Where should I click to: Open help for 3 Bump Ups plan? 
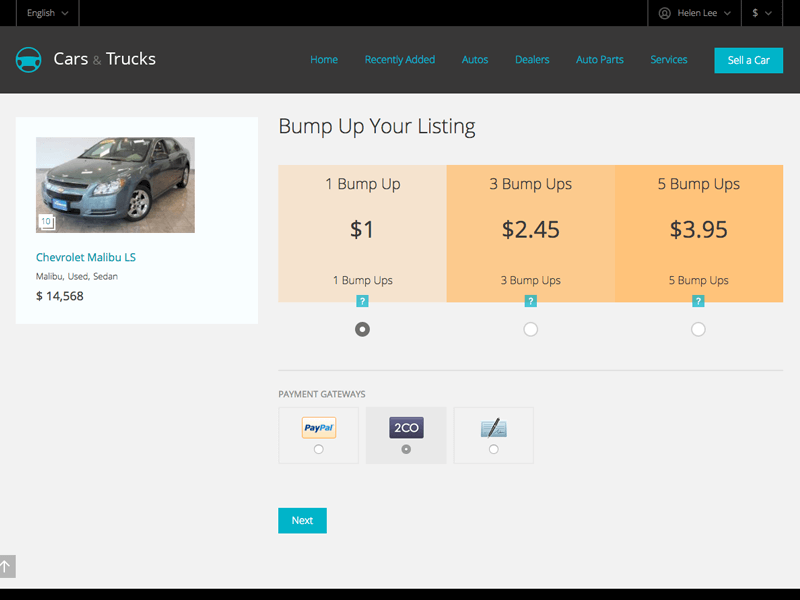coord(531,301)
